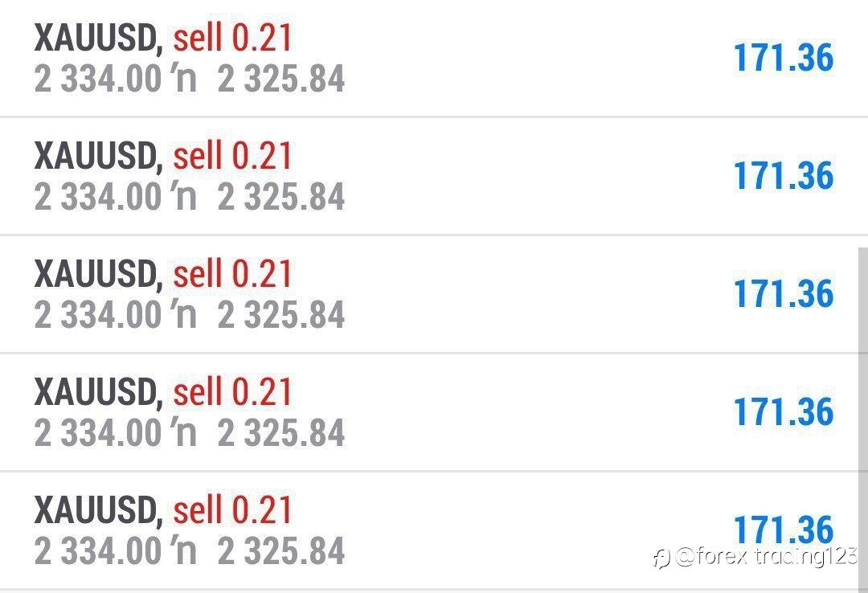
Task: Select the XAUUSD symbol in the second trade
Action: click(99, 156)
